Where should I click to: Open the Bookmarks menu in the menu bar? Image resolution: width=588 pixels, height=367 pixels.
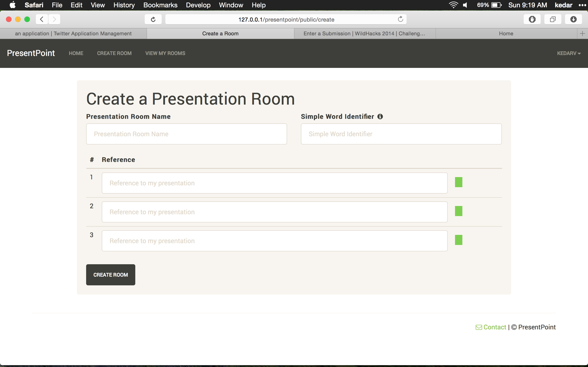click(x=160, y=5)
